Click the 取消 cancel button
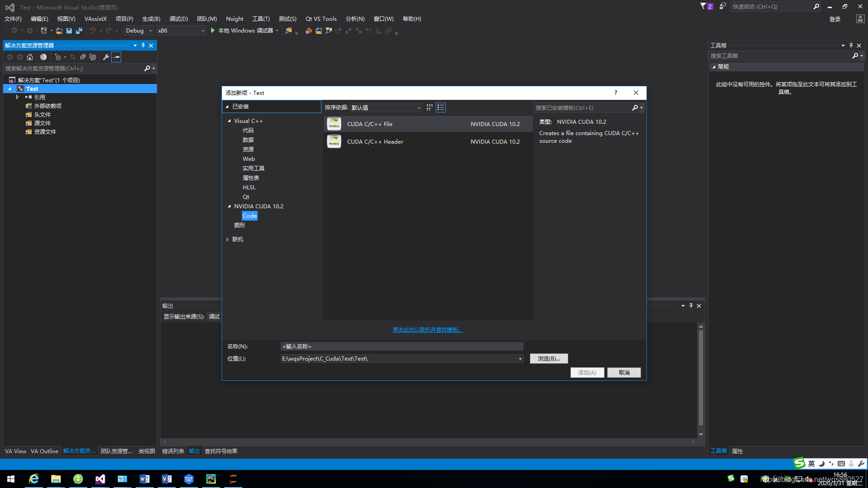 point(624,372)
